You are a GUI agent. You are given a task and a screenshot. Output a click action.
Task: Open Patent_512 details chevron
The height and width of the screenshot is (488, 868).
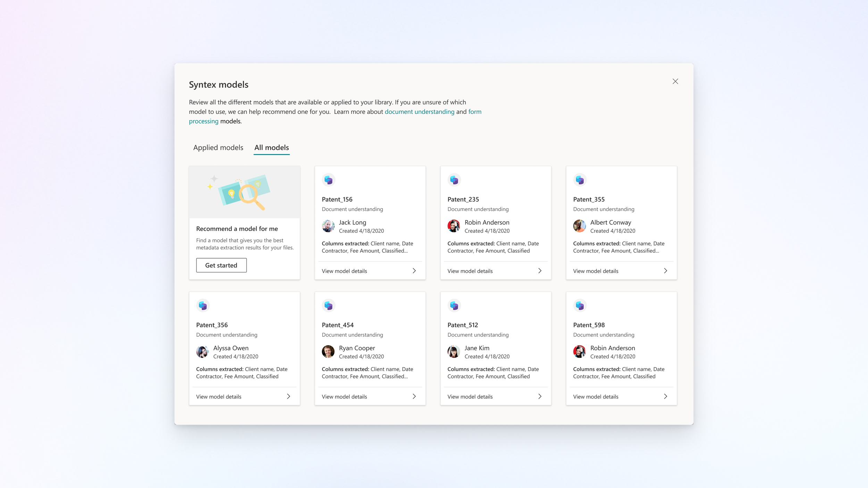540,396
